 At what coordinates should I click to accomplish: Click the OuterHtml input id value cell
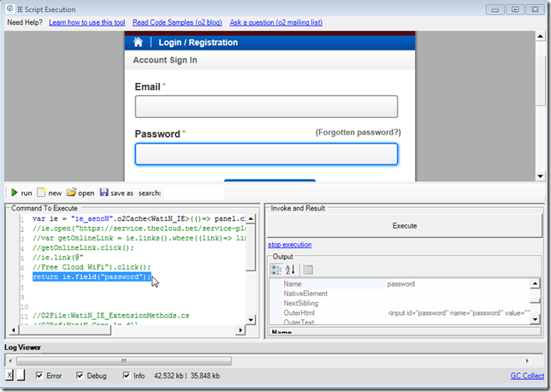458,313
